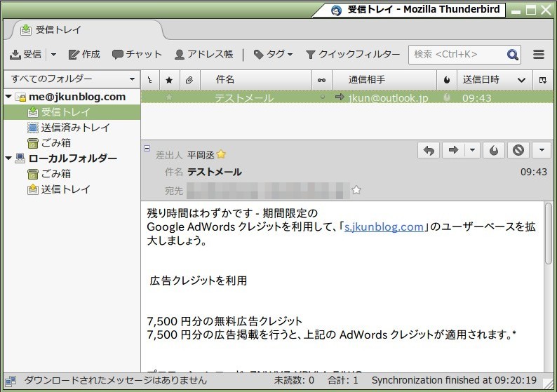Image resolution: width=557 pixels, height=392 pixels.
Task: Toggle read status dot on テストメール row
Action: (x=322, y=97)
